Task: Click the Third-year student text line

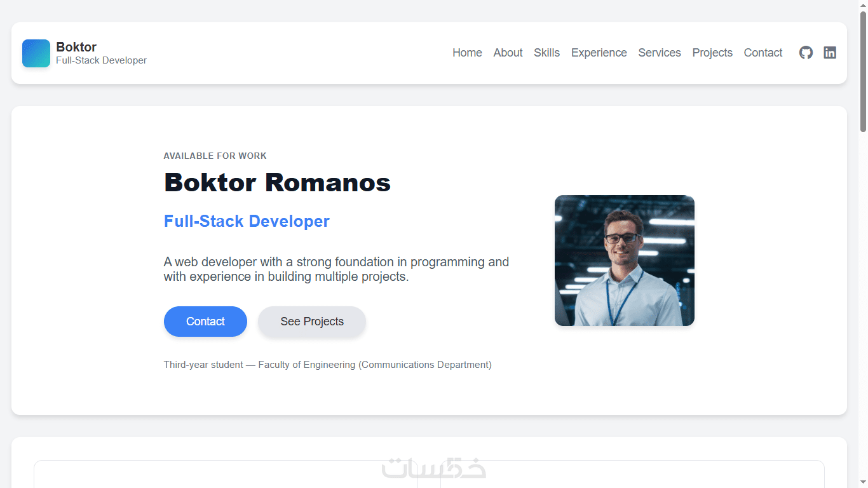Action: point(327,365)
